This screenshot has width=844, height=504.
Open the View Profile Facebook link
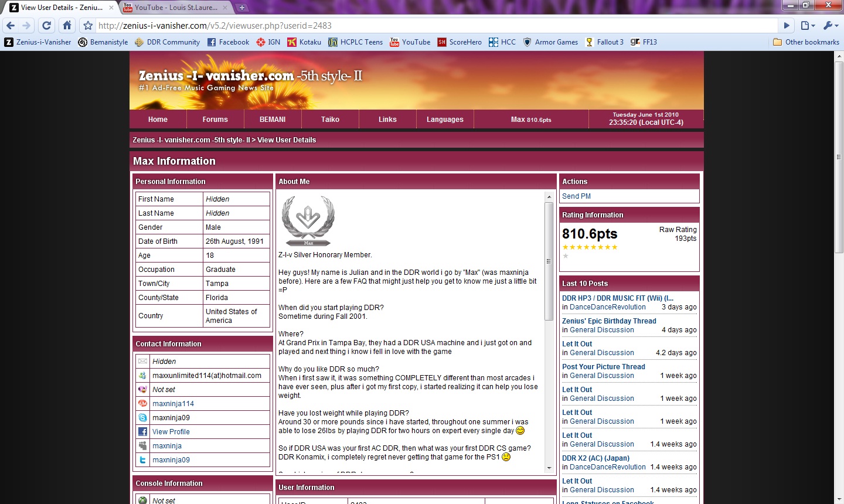pyautogui.click(x=171, y=432)
